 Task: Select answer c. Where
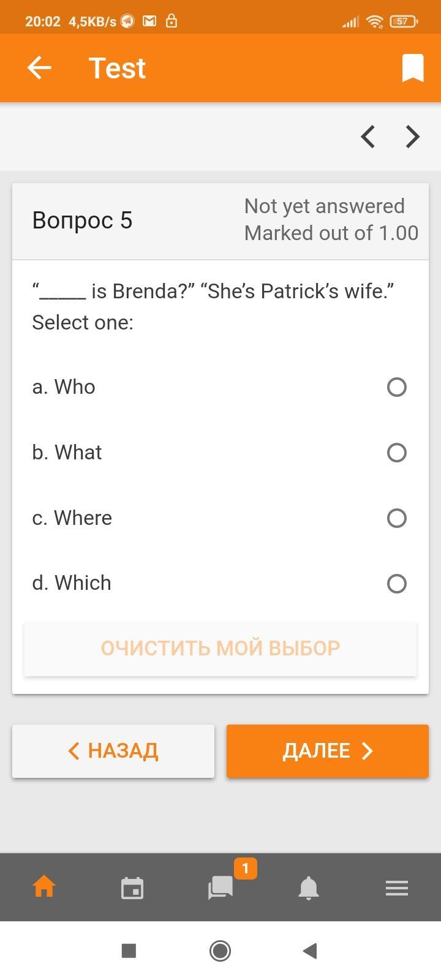pos(396,518)
